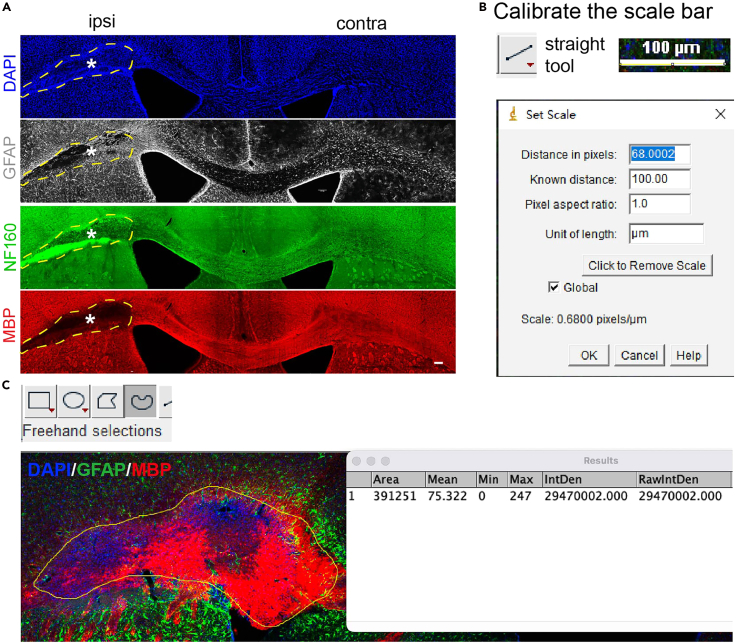Click Cancel in Set Scale dialog
736x644 pixels.
point(639,355)
